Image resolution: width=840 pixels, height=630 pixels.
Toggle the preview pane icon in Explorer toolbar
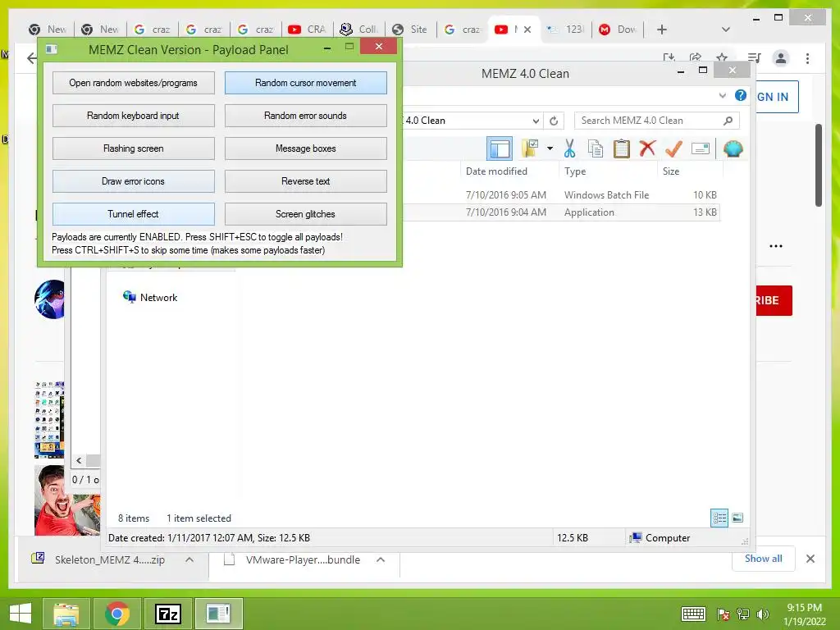(500, 148)
